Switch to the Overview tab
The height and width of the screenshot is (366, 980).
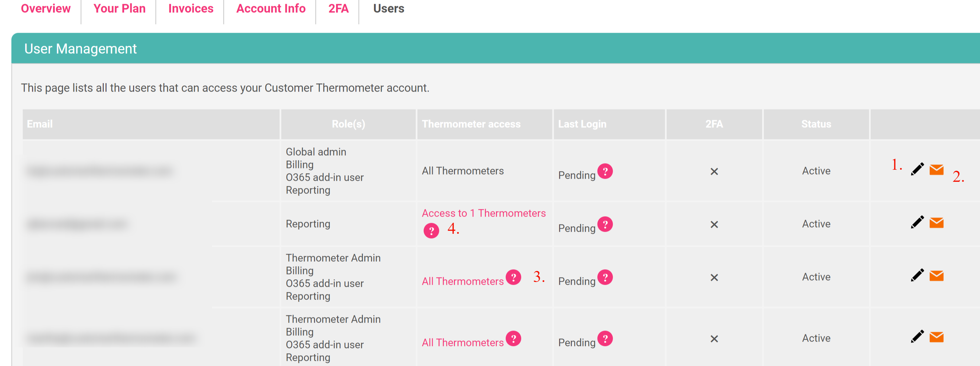(x=46, y=8)
